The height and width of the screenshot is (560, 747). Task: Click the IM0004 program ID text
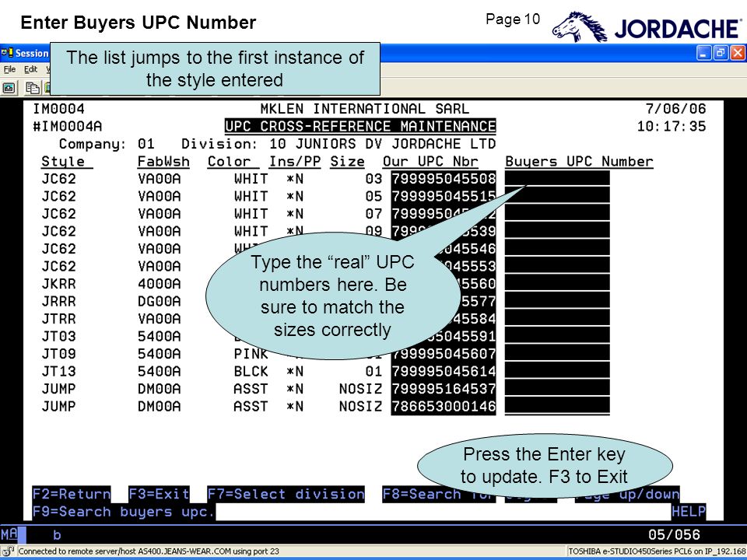click(x=58, y=109)
